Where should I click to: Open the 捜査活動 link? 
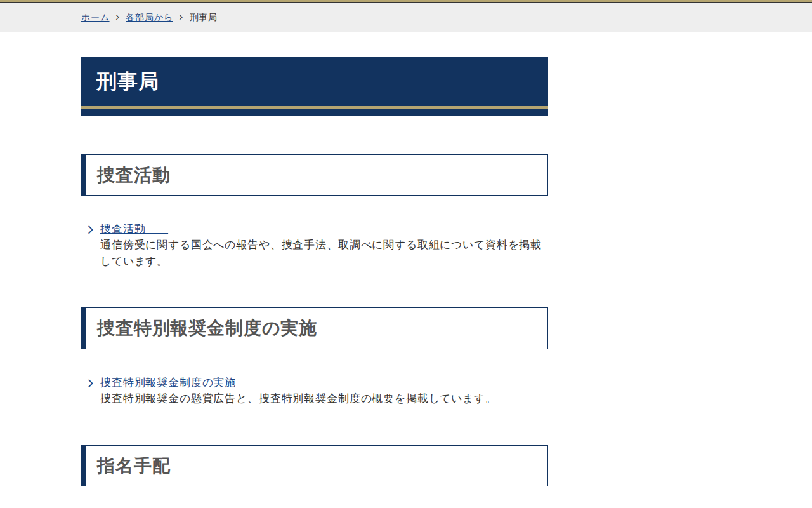[x=134, y=229]
